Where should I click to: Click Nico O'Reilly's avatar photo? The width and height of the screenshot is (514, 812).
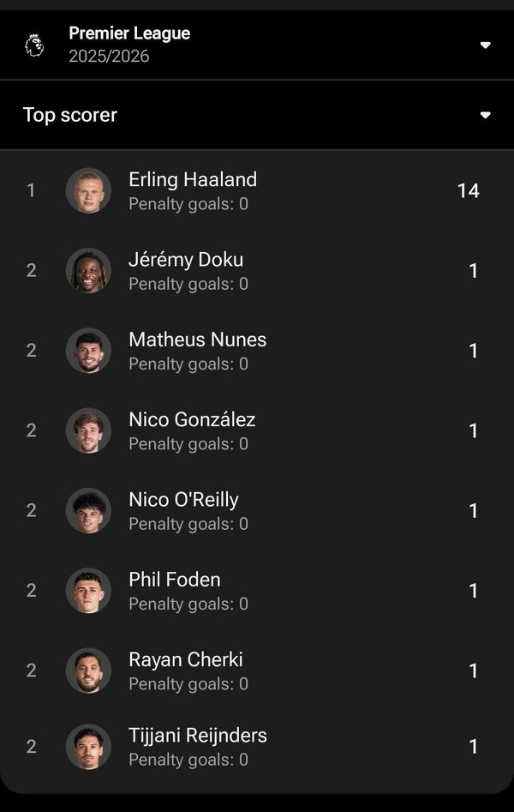pos(88,510)
